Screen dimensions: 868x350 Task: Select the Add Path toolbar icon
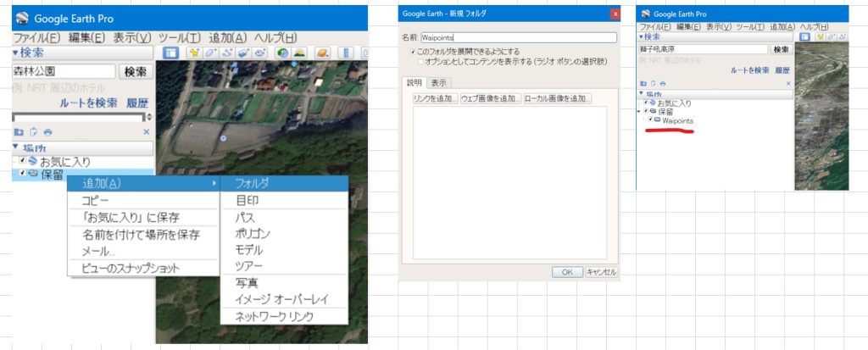(227, 53)
